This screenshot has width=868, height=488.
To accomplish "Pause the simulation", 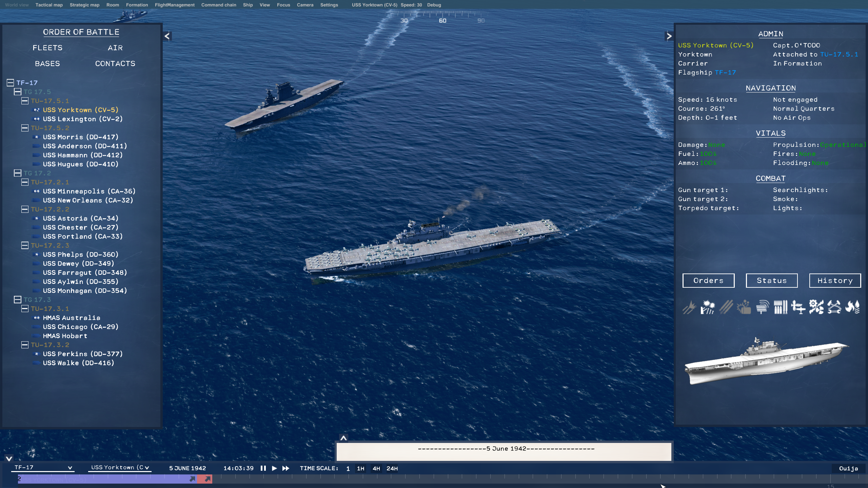I will click(x=263, y=468).
